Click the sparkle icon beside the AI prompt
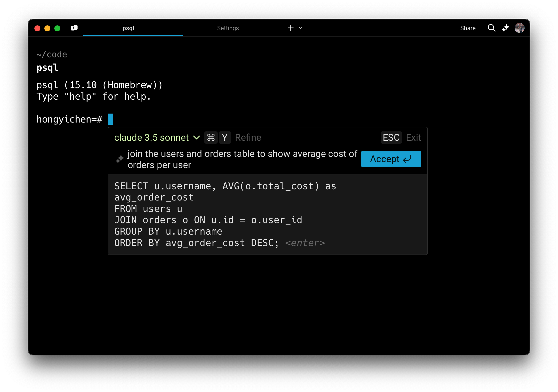 120,159
